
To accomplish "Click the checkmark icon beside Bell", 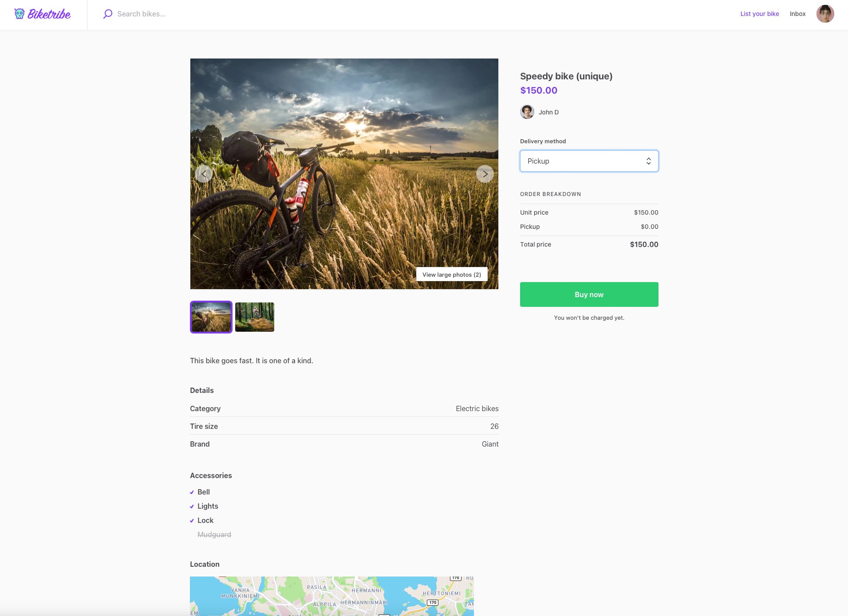I will pyautogui.click(x=192, y=492).
